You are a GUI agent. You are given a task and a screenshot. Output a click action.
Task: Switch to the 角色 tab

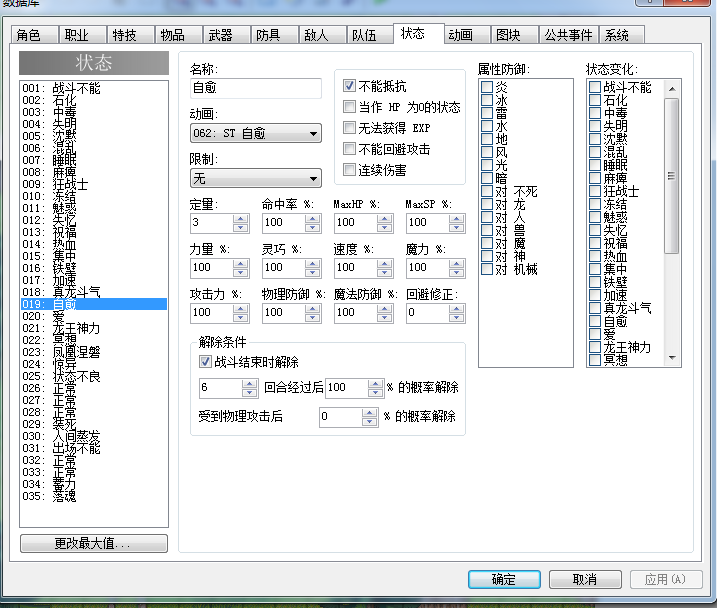click(x=34, y=35)
